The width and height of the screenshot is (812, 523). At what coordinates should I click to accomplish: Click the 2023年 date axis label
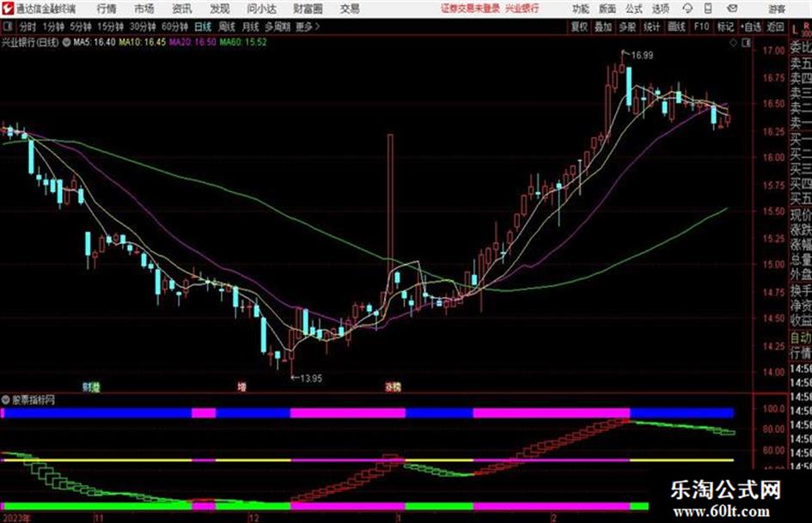click(16, 518)
